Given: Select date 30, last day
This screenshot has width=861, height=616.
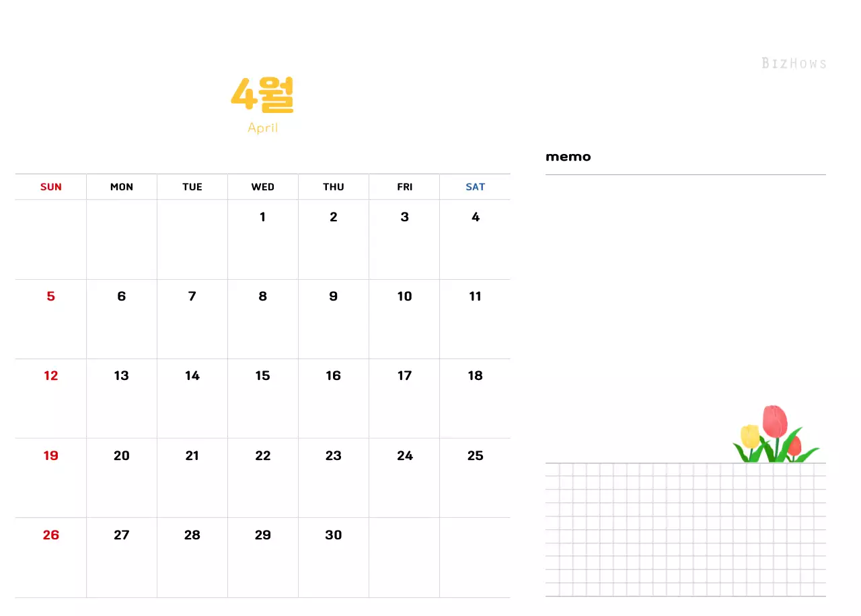Looking at the screenshot, I should pos(334,535).
